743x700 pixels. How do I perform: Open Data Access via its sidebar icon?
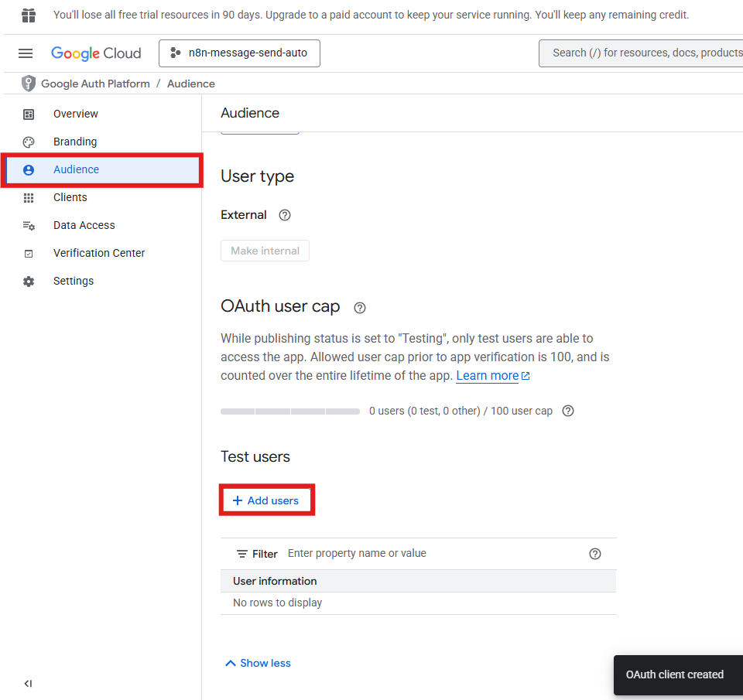tap(28, 225)
